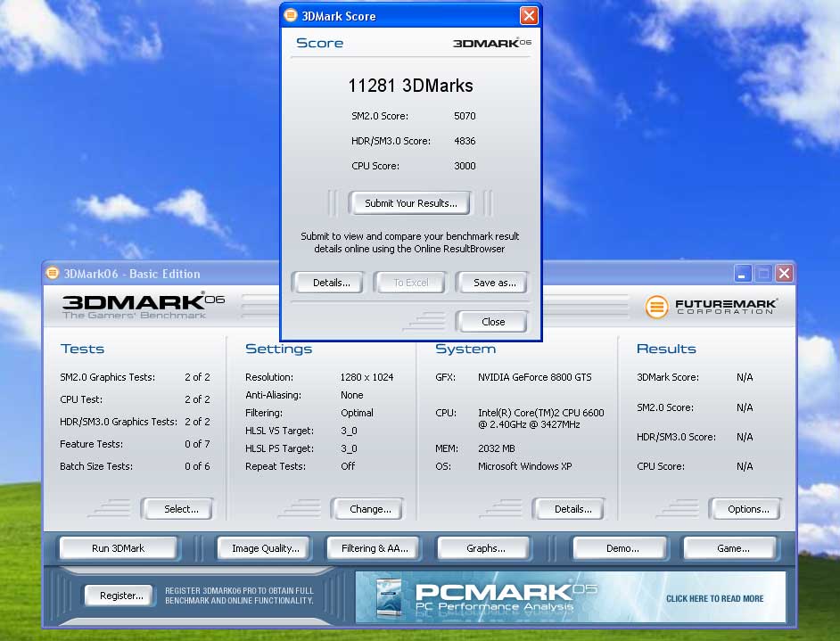Click CLICK HERE TO READ MORE link
The image size is (840, 641).
click(714, 598)
